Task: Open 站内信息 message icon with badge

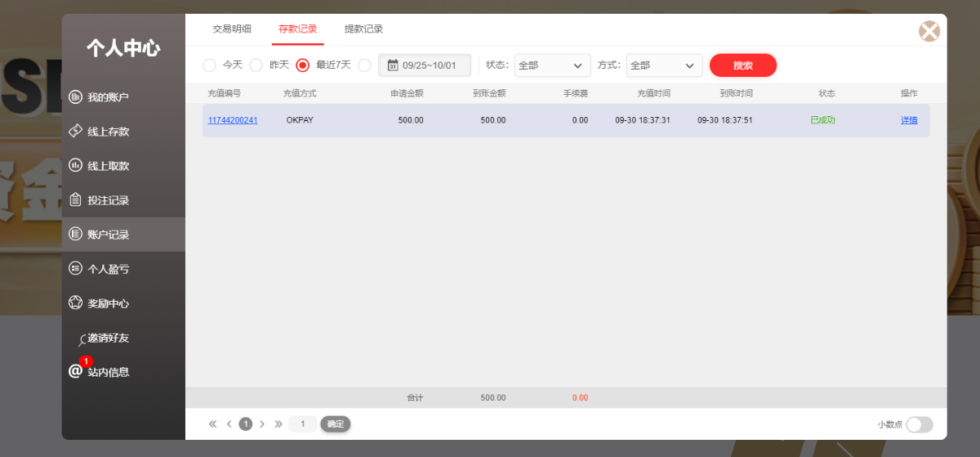Action: (76, 371)
